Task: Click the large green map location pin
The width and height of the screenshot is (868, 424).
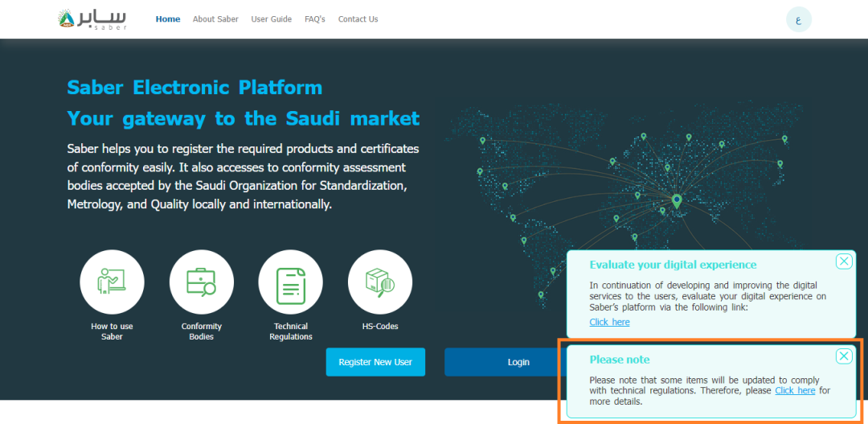Action: [677, 201]
